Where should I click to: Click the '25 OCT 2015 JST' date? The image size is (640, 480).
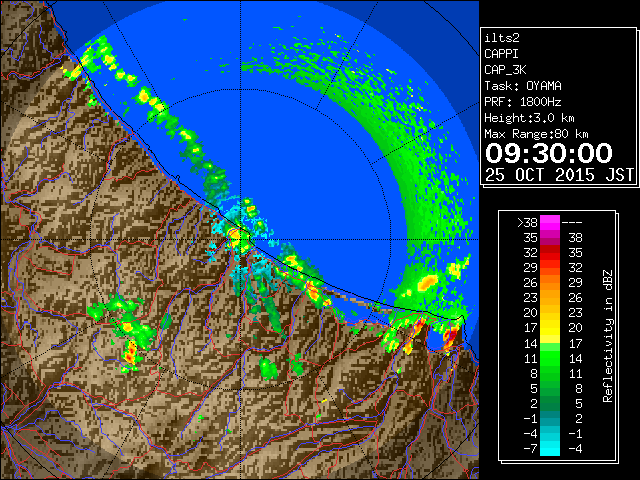pyautogui.click(x=559, y=175)
